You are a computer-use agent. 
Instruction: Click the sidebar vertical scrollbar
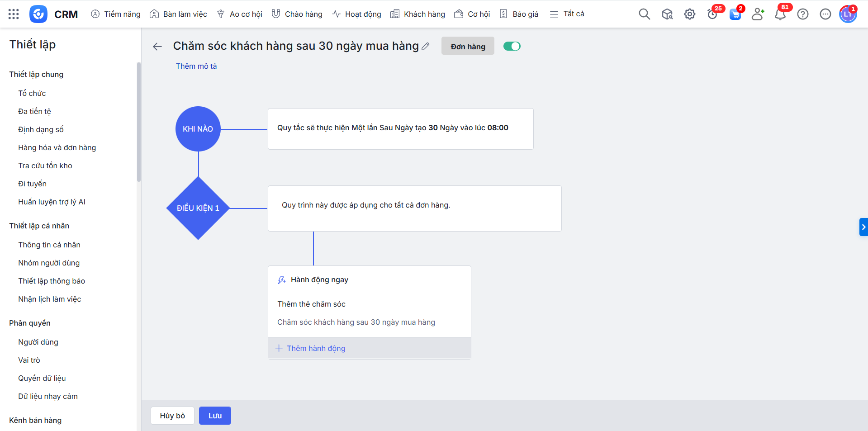[x=138, y=122]
